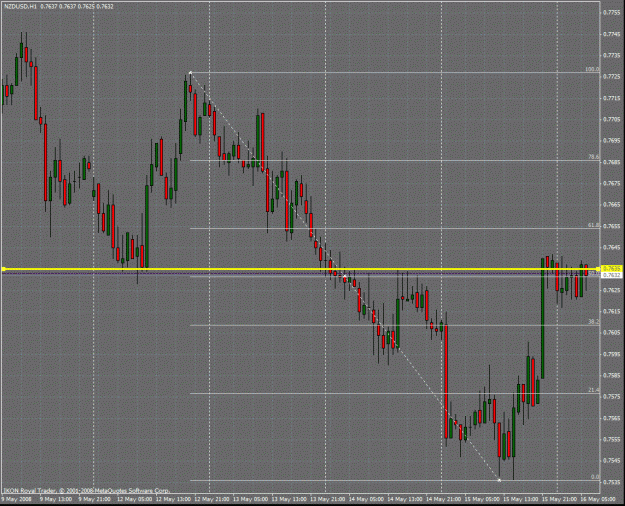Click the Fibonacci 21.4 level label
Screen dimensions: 625x506
(594, 390)
